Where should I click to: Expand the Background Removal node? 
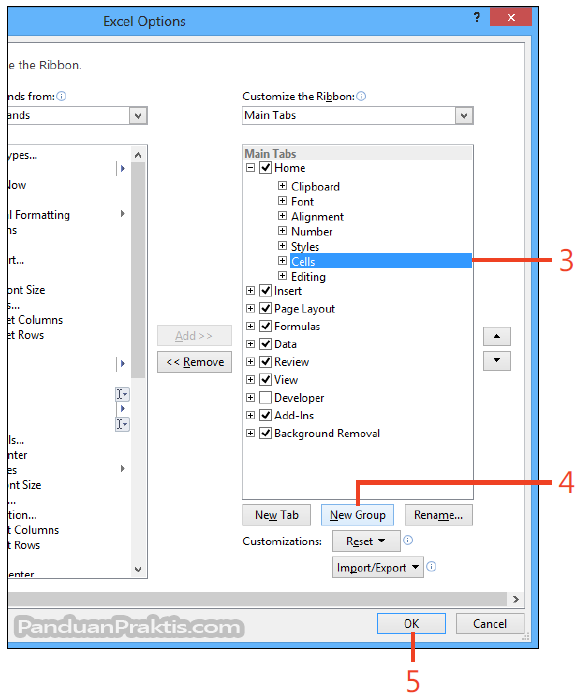click(251, 433)
